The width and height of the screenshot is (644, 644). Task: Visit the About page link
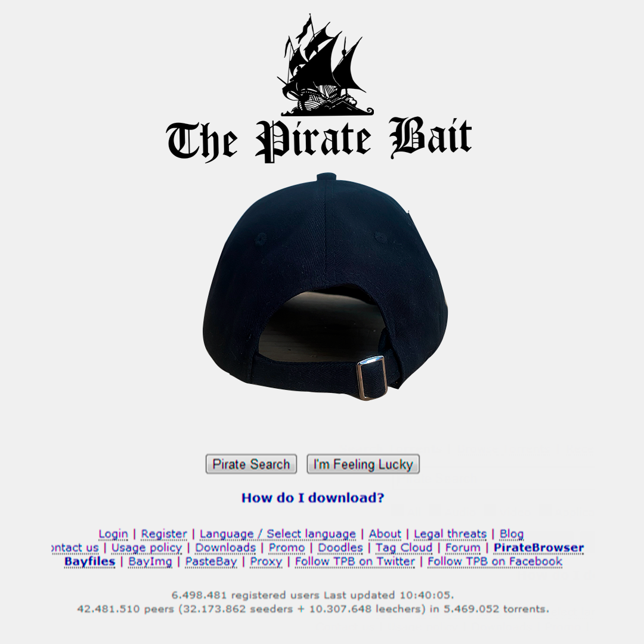click(385, 534)
